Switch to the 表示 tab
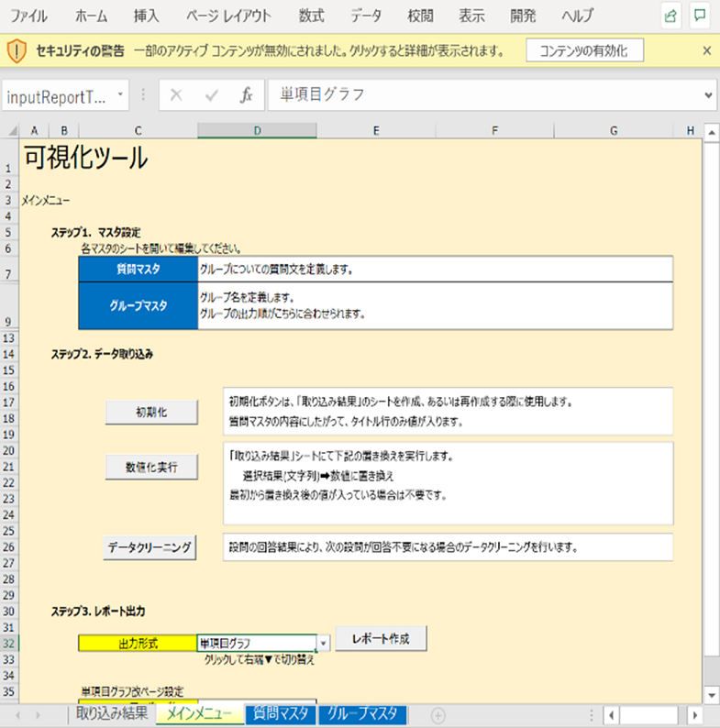The width and height of the screenshot is (720, 728). (x=471, y=16)
